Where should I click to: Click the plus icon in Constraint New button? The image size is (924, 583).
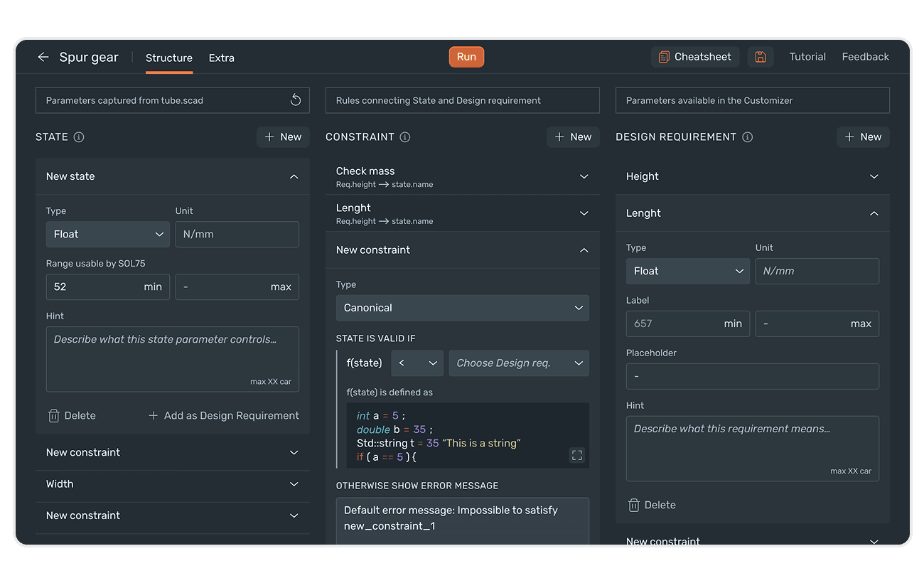559,137
